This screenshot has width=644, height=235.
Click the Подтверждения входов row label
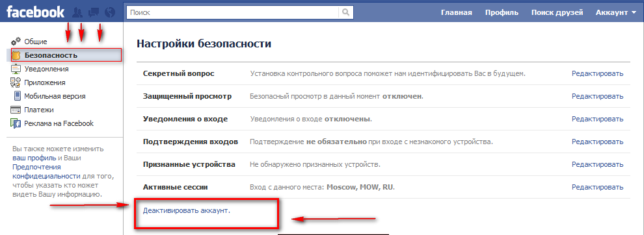[191, 142]
